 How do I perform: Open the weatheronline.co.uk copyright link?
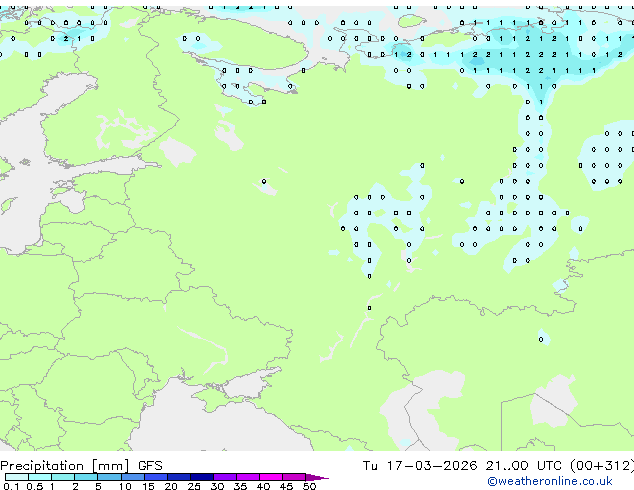(549, 481)
